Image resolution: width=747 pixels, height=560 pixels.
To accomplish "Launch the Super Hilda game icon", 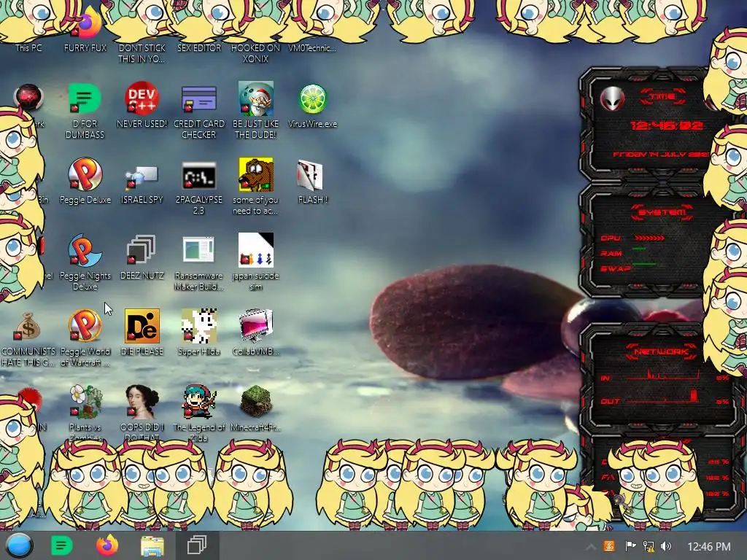I will tap(199, 326).
